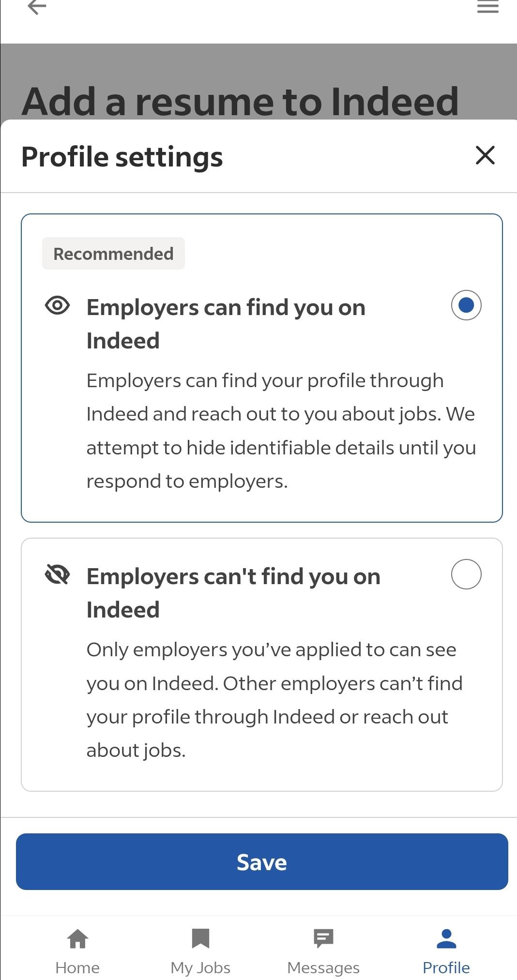Tap the back arrow
Viewport: 517px width, 980px height.
click(x=37, y=7)
